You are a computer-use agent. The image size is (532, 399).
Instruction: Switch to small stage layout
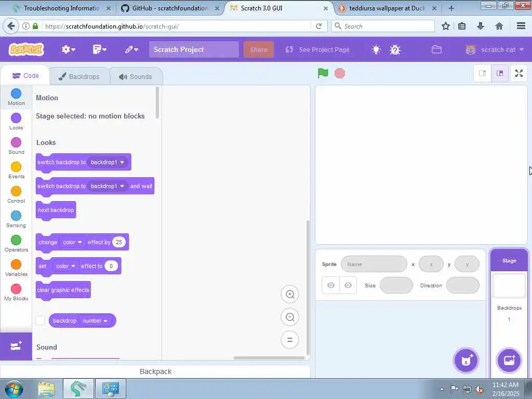tap(483, 73)
